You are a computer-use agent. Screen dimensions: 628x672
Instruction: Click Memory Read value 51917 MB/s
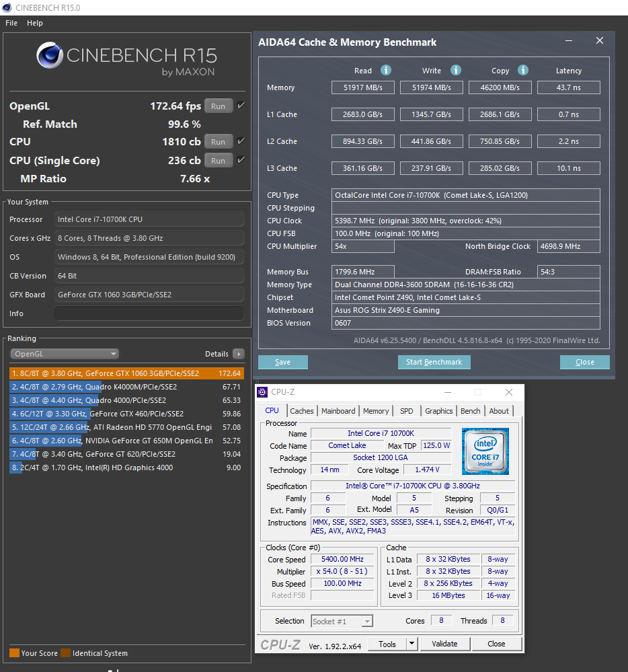[x=363, y=87]
